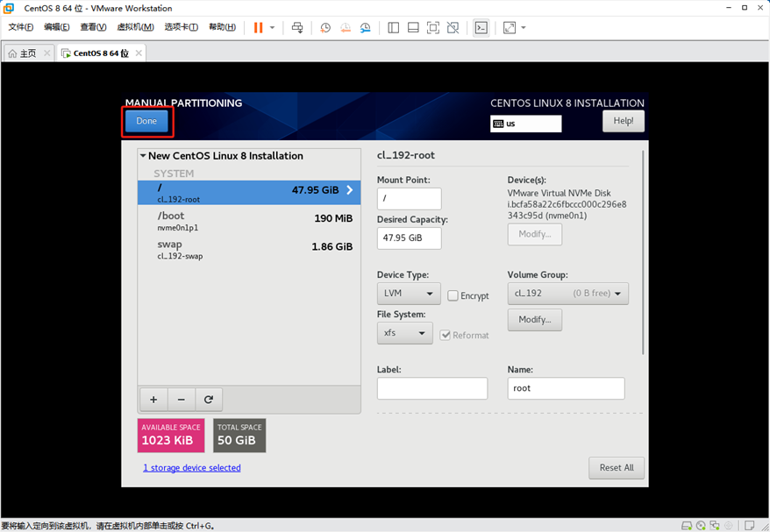The width and height of the screenshot is (770, 532).
Task: Click the Done button
Action: point(146,121)
